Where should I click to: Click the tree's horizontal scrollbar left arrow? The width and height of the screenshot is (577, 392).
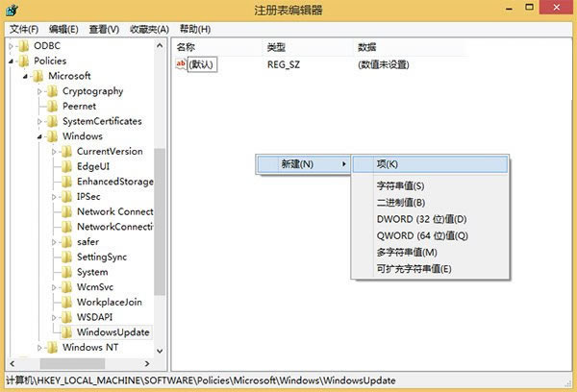pos(13,364)
